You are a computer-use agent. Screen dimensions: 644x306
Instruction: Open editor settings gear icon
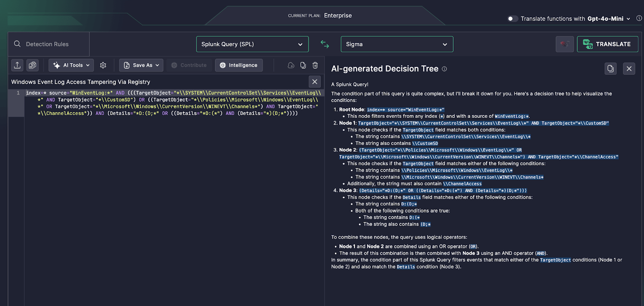click(103, 65)
